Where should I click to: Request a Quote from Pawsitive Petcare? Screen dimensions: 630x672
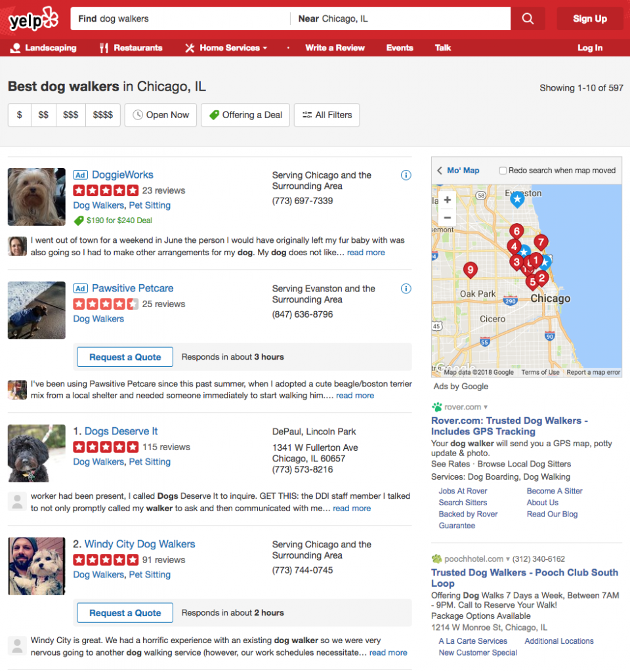pos(125,357)
